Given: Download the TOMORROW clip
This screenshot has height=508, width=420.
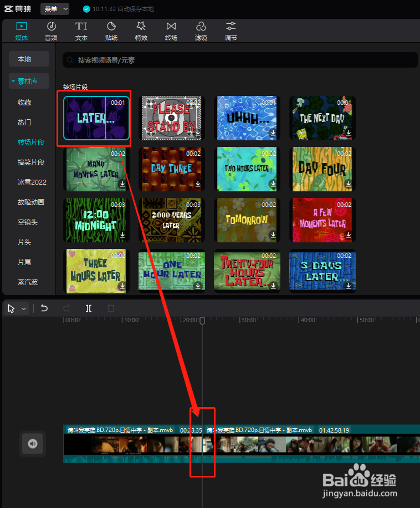Looking at the screenshot, I should click(x=273, y=235).
